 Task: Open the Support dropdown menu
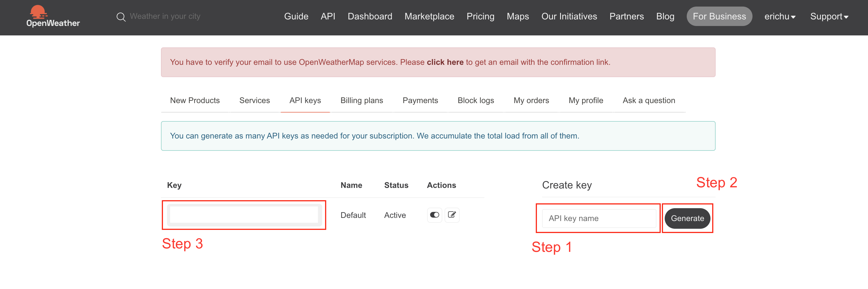(829, 17)
